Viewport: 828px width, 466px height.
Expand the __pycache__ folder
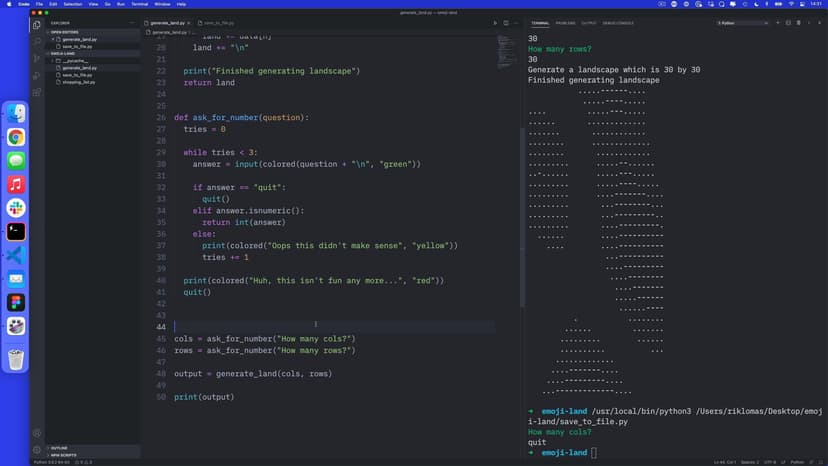(x=73, y=60)
